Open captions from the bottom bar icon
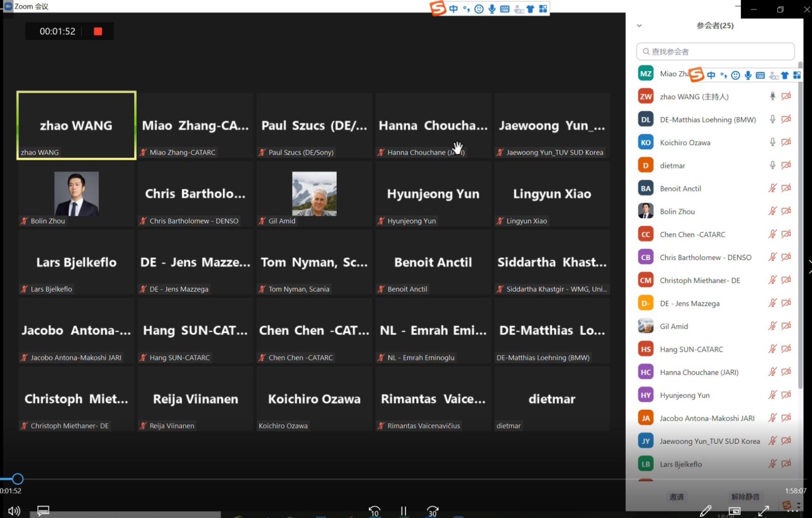 [43, 511]
